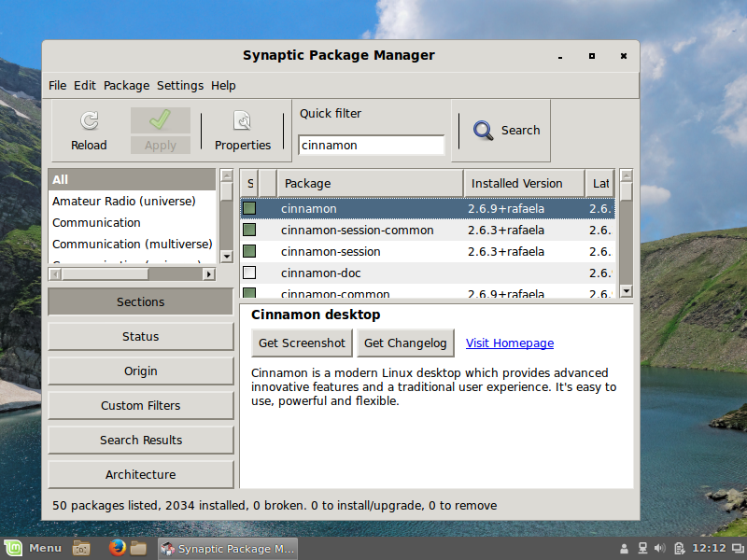
Task: Switch to Status filter view
Action: 141,336
